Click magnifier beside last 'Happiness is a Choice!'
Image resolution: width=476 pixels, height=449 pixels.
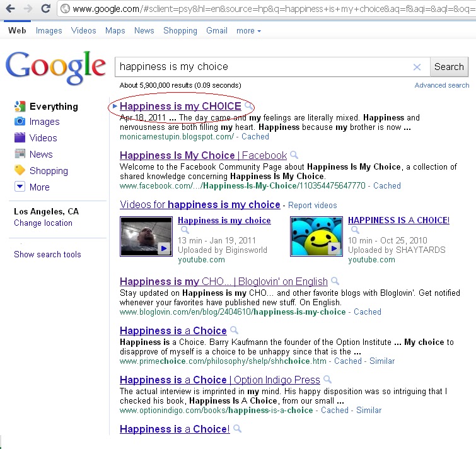click(x=238, y=429)
